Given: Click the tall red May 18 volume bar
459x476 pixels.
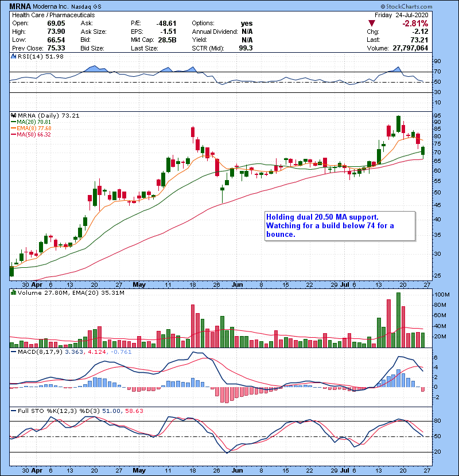Looking at the screenshot, I should 193,326.
